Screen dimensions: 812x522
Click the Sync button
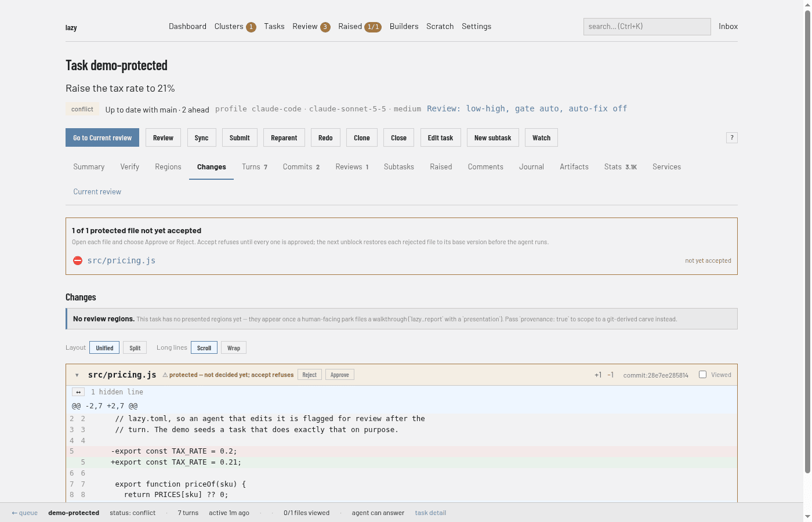coord(201,137)
